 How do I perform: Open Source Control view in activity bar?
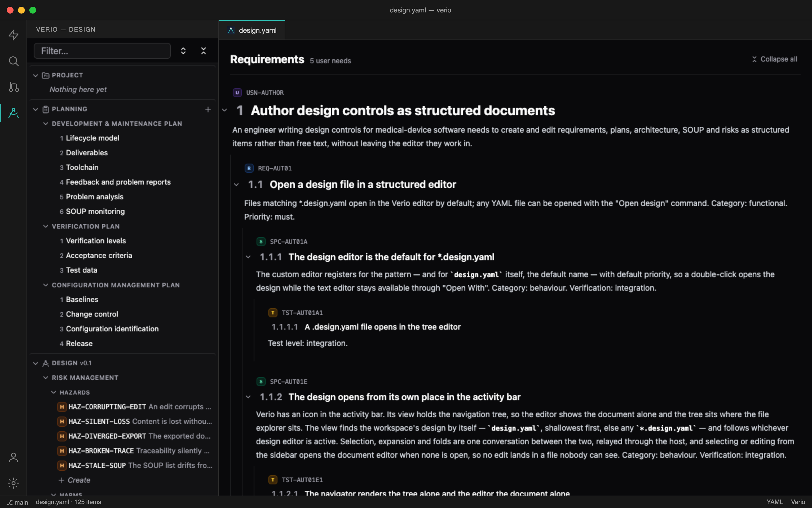click(x=14, y=87)
